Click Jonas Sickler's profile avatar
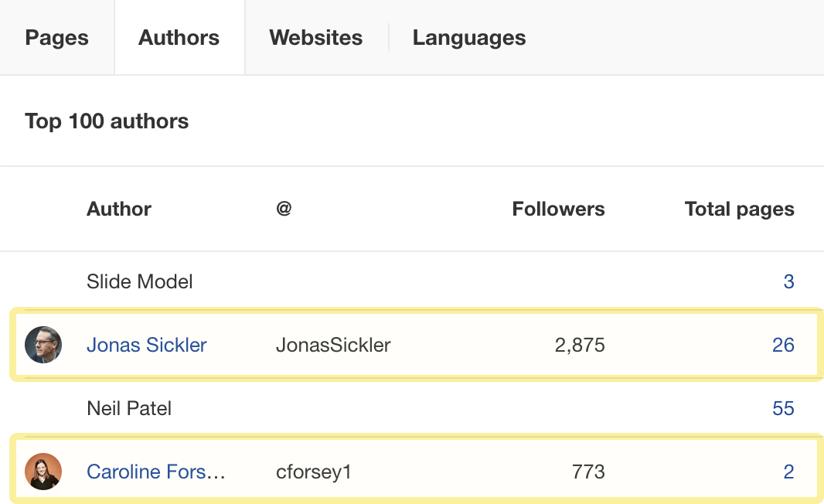 [x=43, y=345]
